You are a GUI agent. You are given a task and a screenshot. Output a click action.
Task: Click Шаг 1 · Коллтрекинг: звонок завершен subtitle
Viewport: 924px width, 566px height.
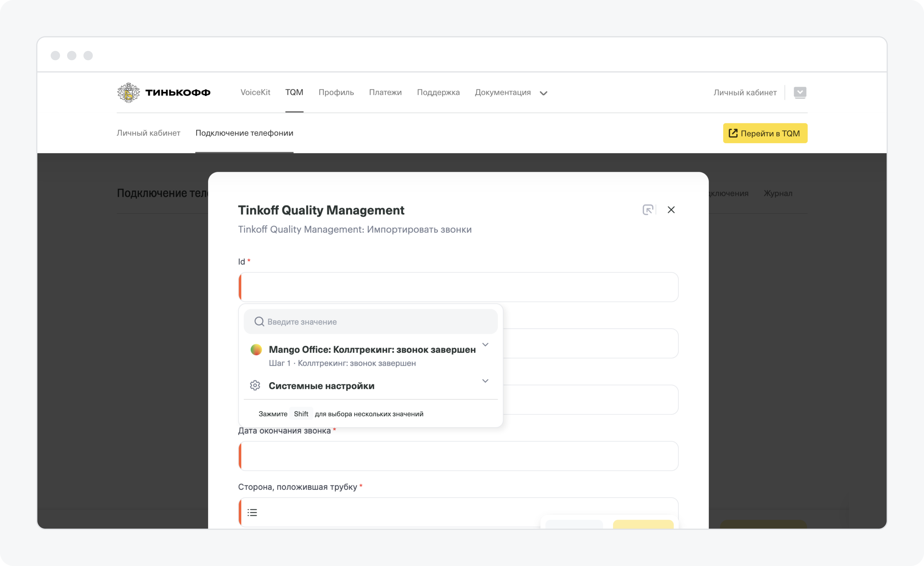point(342,363)
